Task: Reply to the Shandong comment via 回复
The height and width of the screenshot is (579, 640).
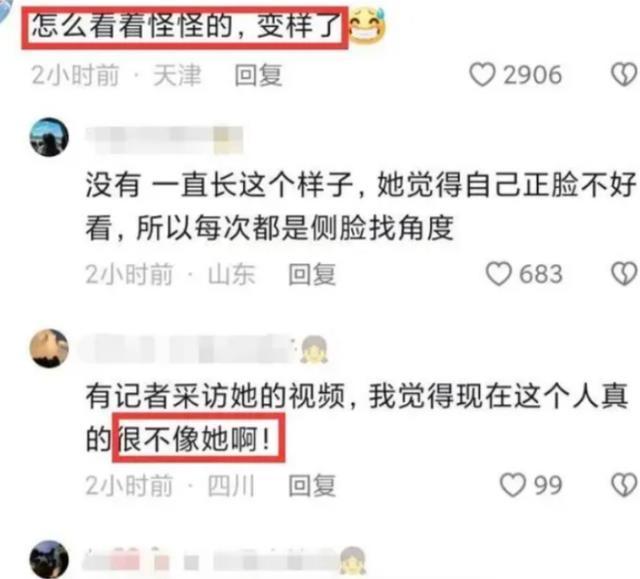Action: coord(312,274)
